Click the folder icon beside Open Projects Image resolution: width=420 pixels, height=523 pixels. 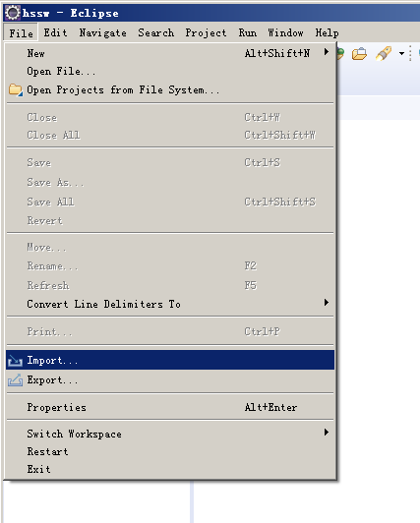click(16, 89)
